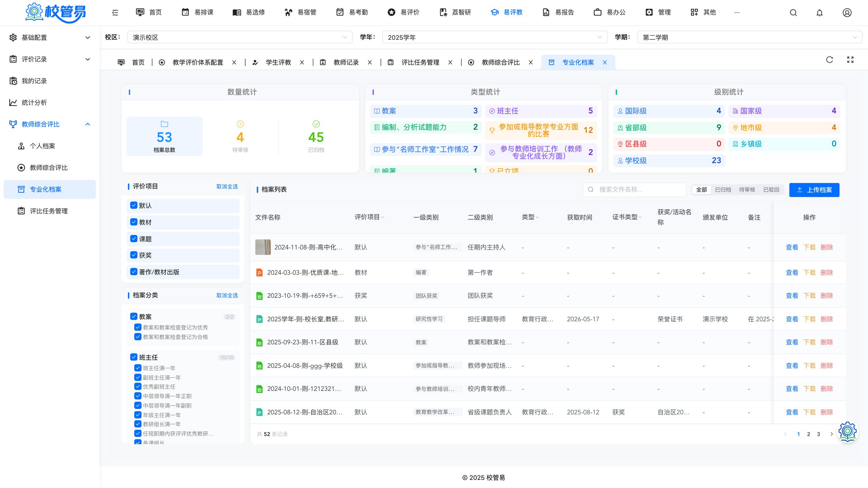Click the 已归档 checkmark icon

pos(316,124)
